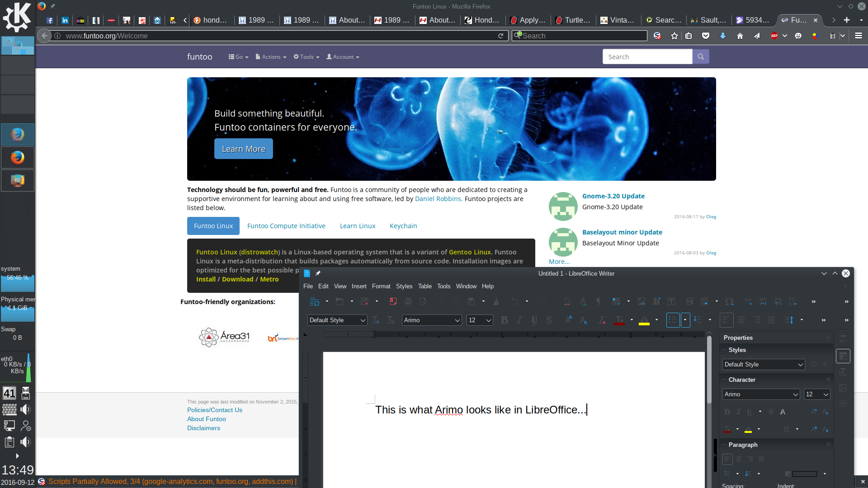The height and width of the screenshot is (488, 868).
Task: Click the Paste icon in Writer toolbar
Action: 471,301
